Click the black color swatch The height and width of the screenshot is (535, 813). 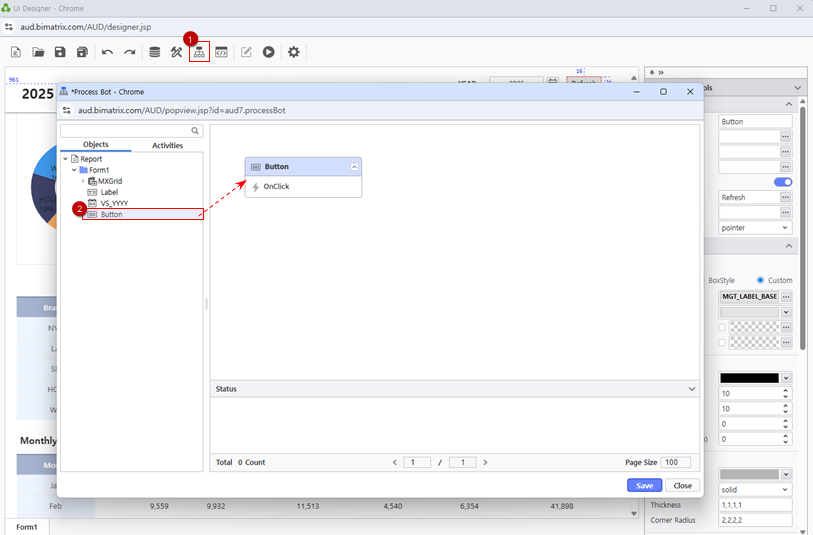coord(749,378)
